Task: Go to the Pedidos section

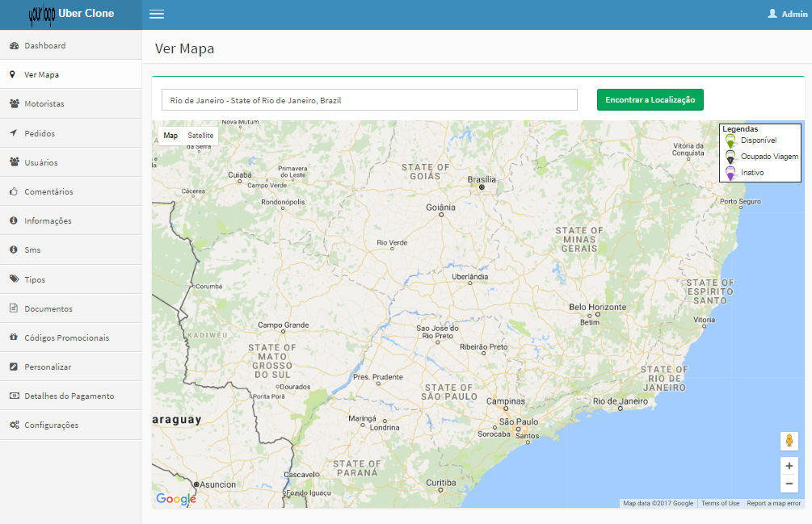Action: tap(71, 133)
